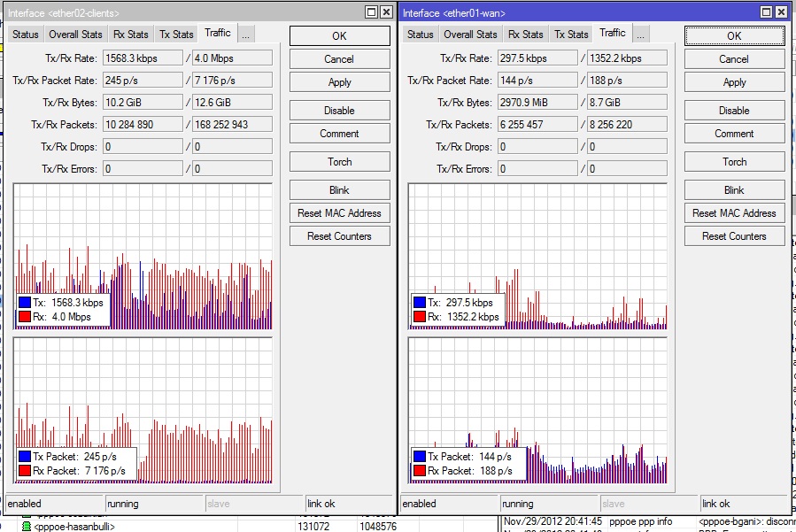
Task: Select Traffic tab in ether02-clients window
Action: (x=218, y=33)
